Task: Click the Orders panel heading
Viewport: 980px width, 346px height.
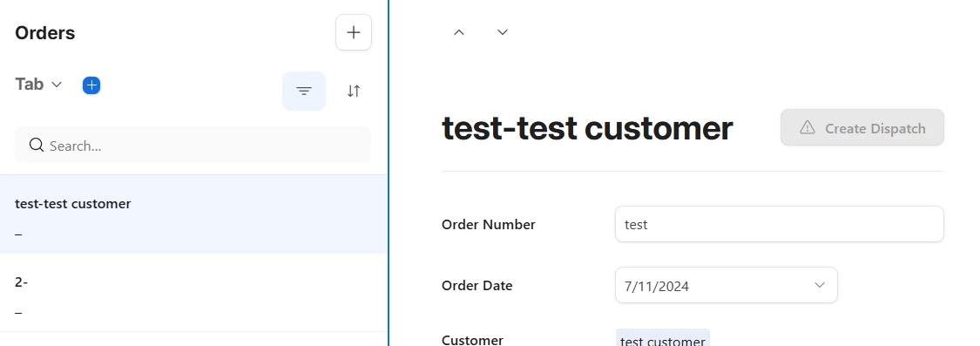Action: (x=45, y=32)
